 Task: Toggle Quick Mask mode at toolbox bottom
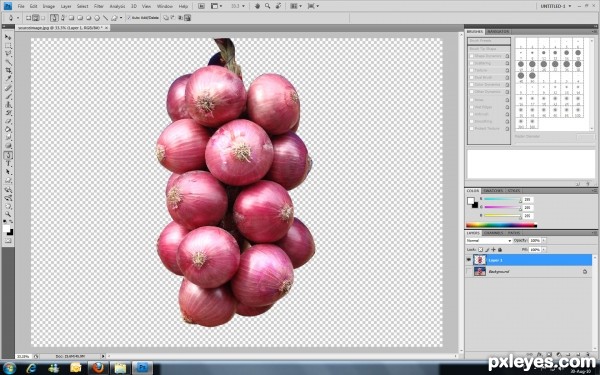8,241
